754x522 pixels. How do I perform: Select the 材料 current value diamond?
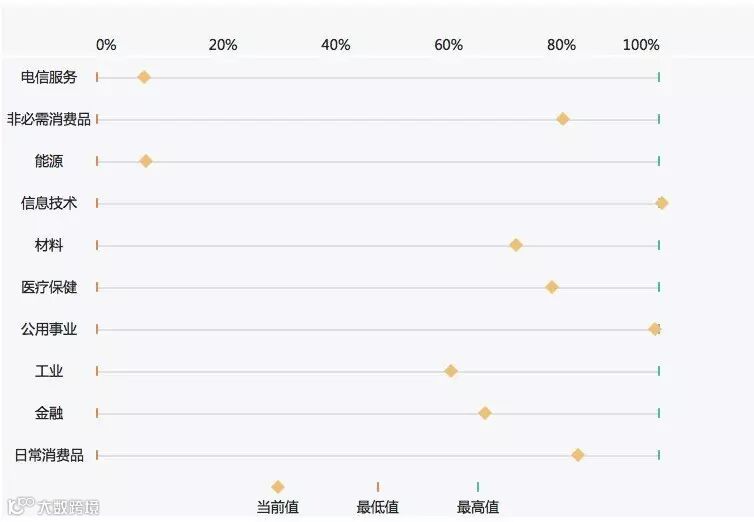click(516, 245)
